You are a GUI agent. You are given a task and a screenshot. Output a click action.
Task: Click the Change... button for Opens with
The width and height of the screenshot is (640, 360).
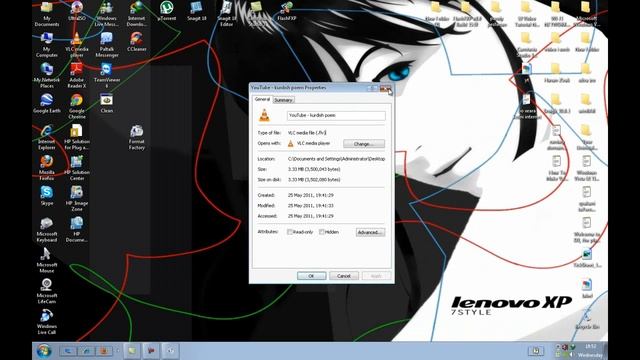pyautogui.click(x=364, y=144)
